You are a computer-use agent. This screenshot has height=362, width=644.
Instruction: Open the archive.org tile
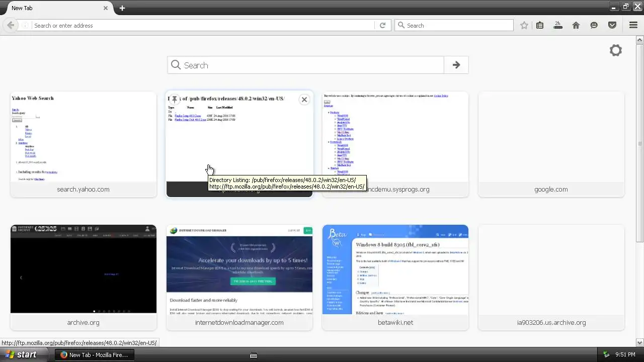click(84, 278)
